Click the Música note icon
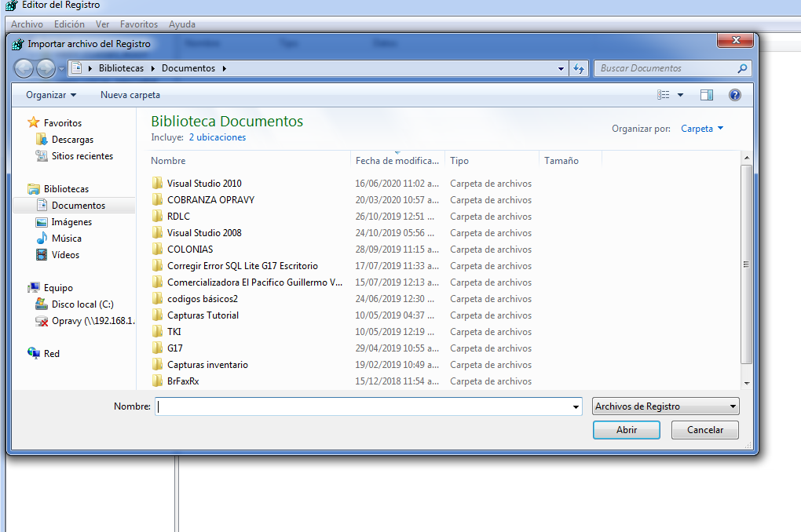The width and height of the screenshot is (801, 532). pyautogui.click(x=42, y=239)
